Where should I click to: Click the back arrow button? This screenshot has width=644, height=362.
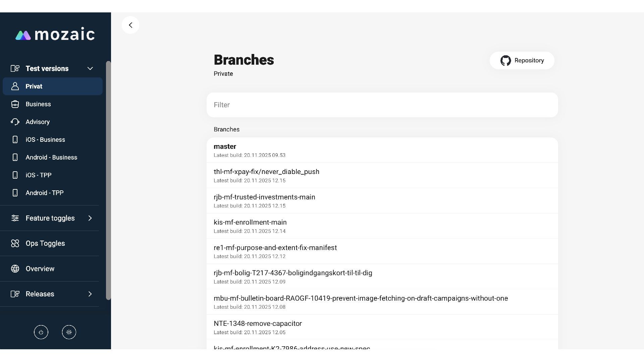coord(130,25)
